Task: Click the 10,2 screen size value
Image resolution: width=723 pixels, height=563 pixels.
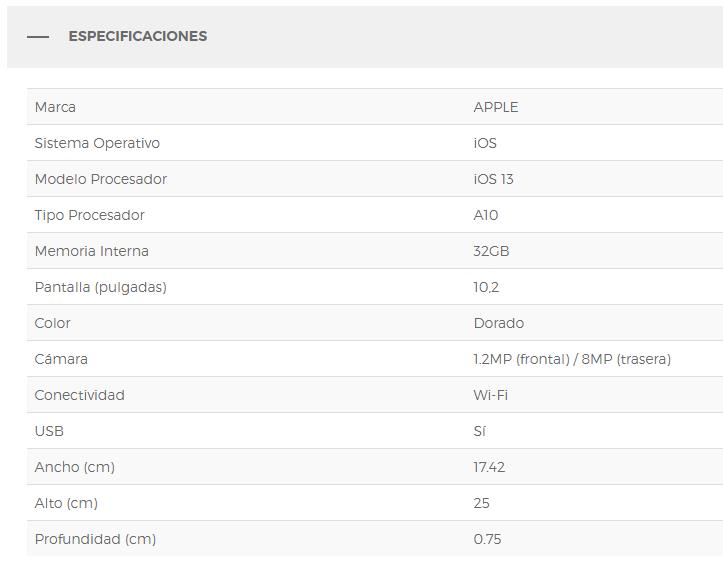Action: click(486, 287)
